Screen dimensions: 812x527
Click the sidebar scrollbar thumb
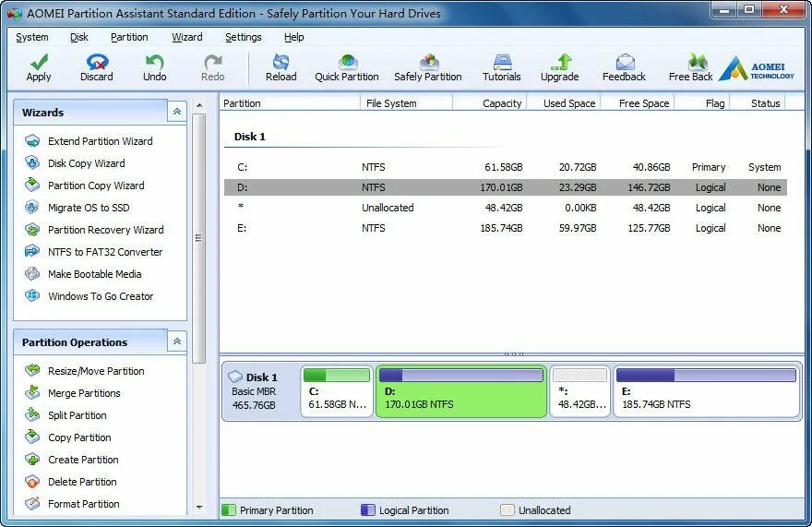click(199, 238)
